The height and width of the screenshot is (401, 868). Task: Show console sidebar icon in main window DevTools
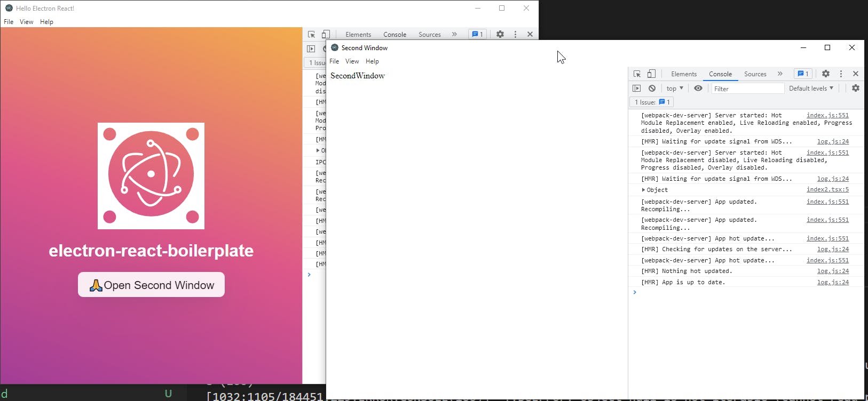coord(311,49)
